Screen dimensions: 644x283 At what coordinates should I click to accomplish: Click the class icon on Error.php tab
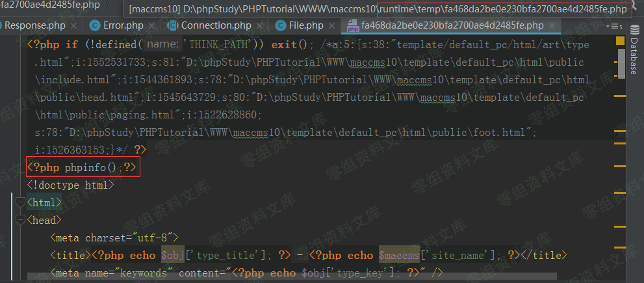coord(94,26)
